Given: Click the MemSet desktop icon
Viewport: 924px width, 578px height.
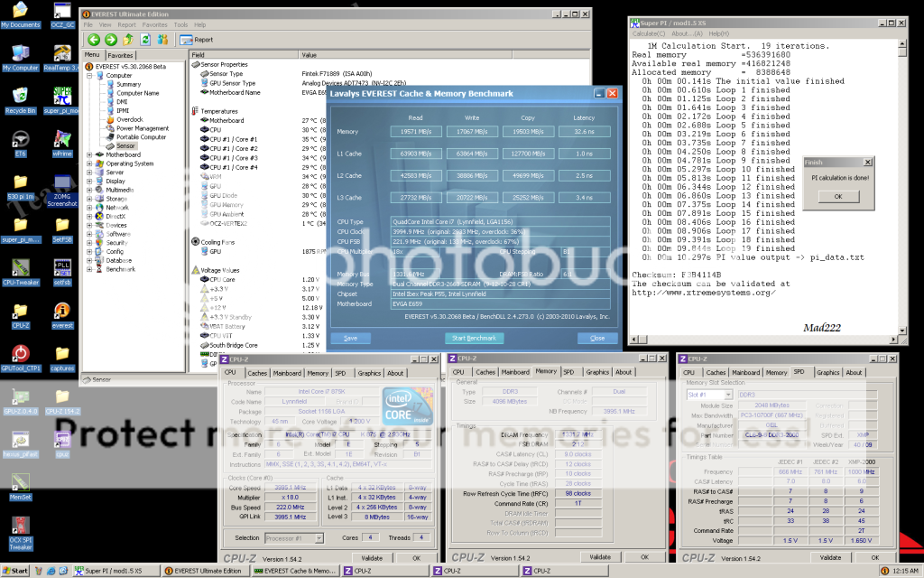Looking at the screenshot, I should [20, 481].
